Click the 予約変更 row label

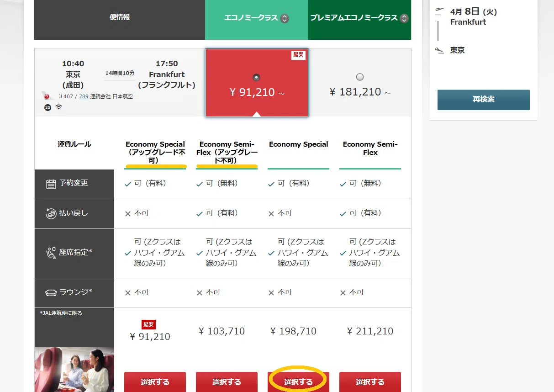pyautogui.click(x=74, y=183)
